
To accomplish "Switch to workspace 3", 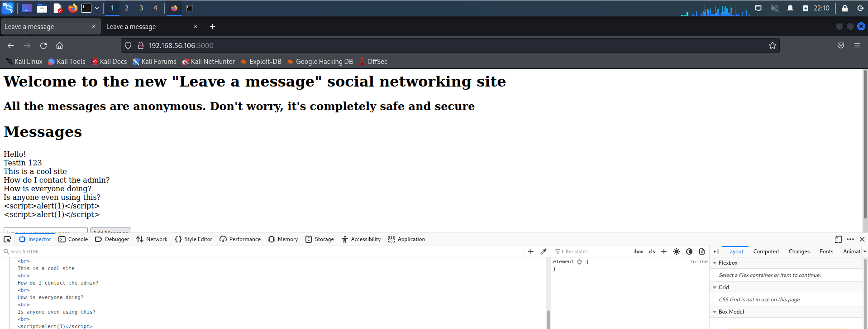I will 141,8.
